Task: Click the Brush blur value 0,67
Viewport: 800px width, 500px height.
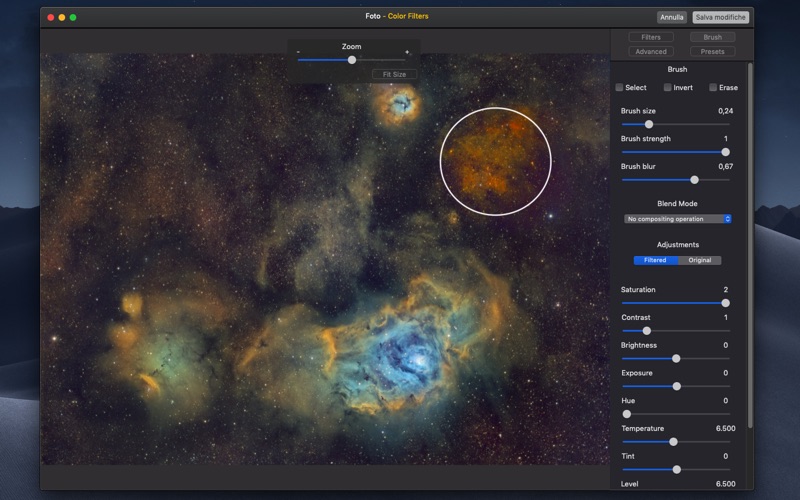Action: pos(725,167)
